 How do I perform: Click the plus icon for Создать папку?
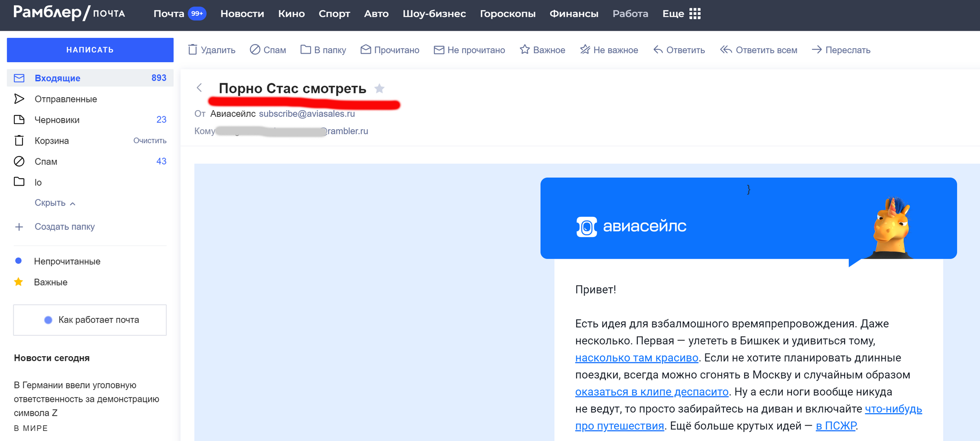pos(19,227)
